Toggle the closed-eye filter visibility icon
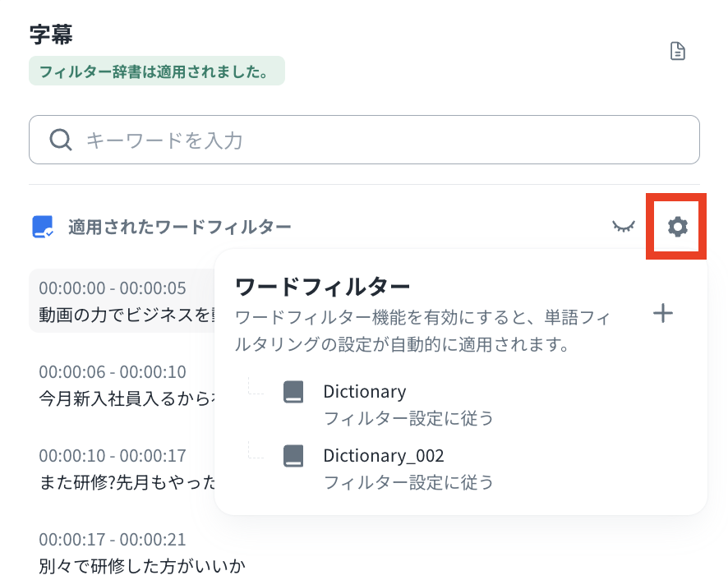Image resolution: width=728 pixels, height=580 pixels. 624,227
